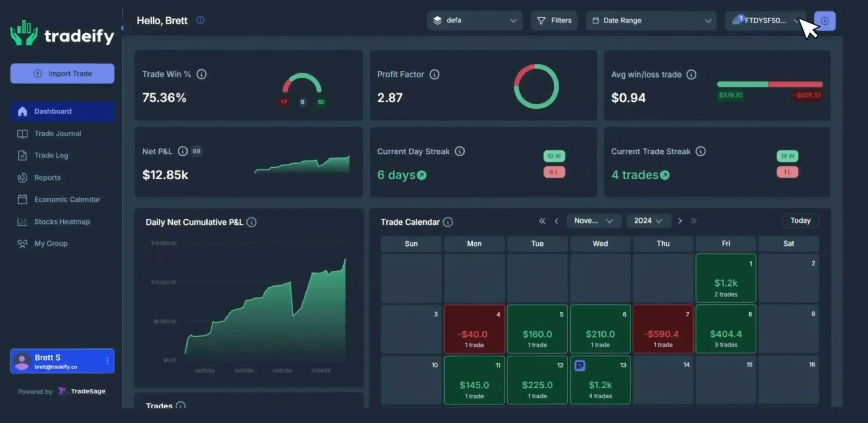
Task: Click the Current Day Streak info icon
Action: (x=459, y=151)
